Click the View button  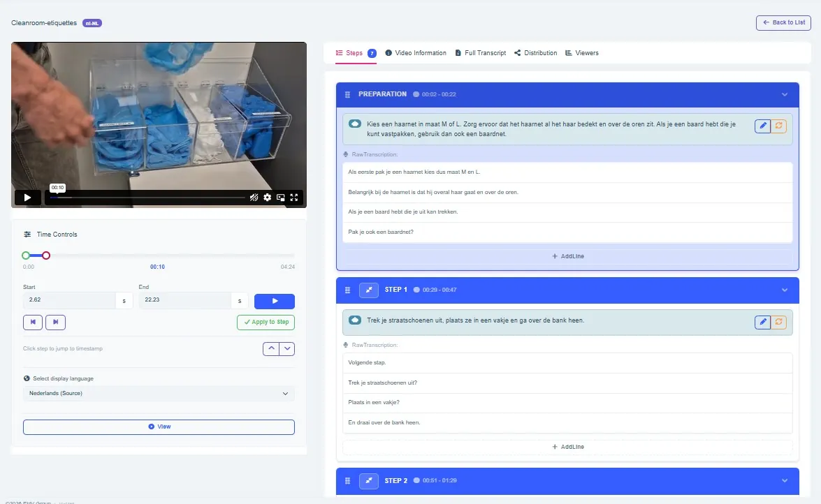(x=159, y=427)
